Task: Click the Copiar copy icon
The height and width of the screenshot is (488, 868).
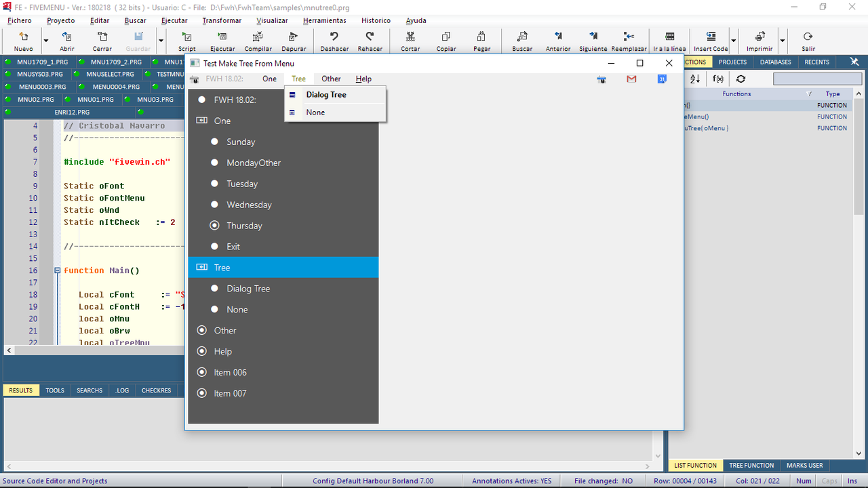Action: coord(446,37)
